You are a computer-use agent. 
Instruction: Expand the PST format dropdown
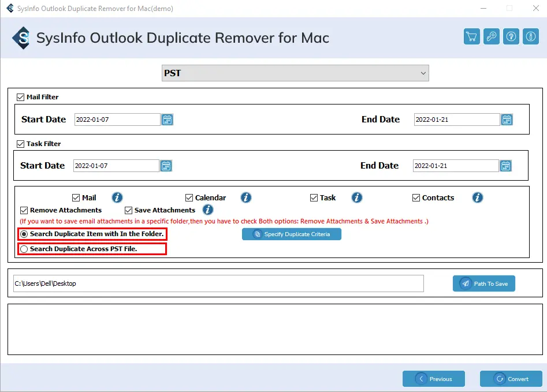click(295, 73)
